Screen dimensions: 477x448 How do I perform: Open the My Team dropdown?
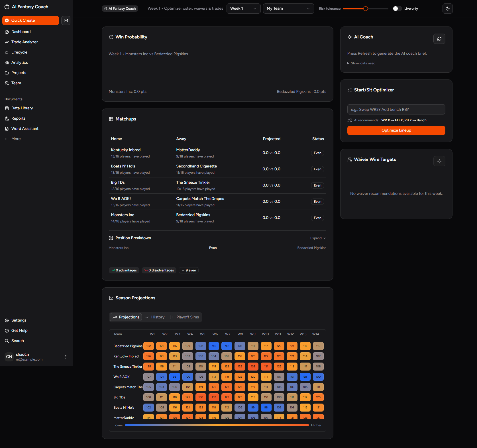click(x=288, y=9)
